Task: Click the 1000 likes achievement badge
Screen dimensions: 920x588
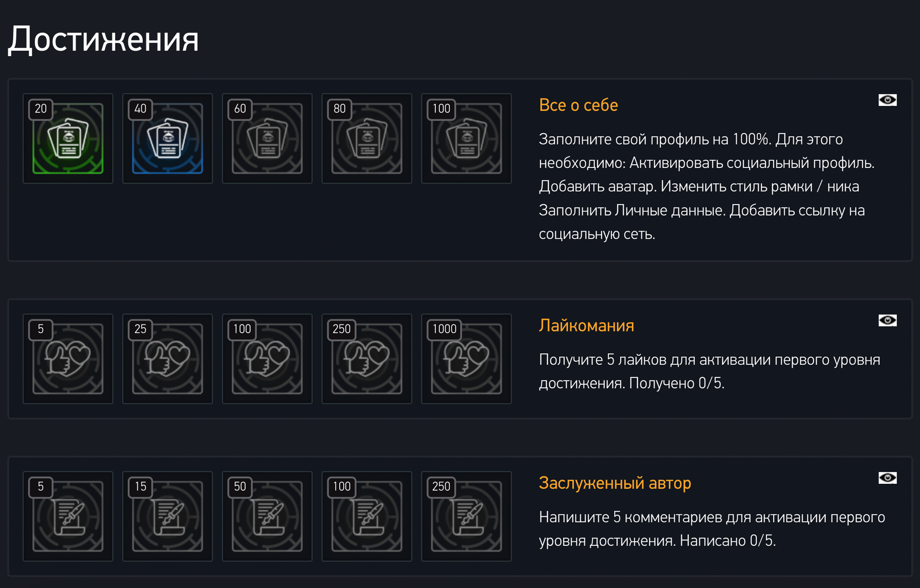Action: [466, 359]
